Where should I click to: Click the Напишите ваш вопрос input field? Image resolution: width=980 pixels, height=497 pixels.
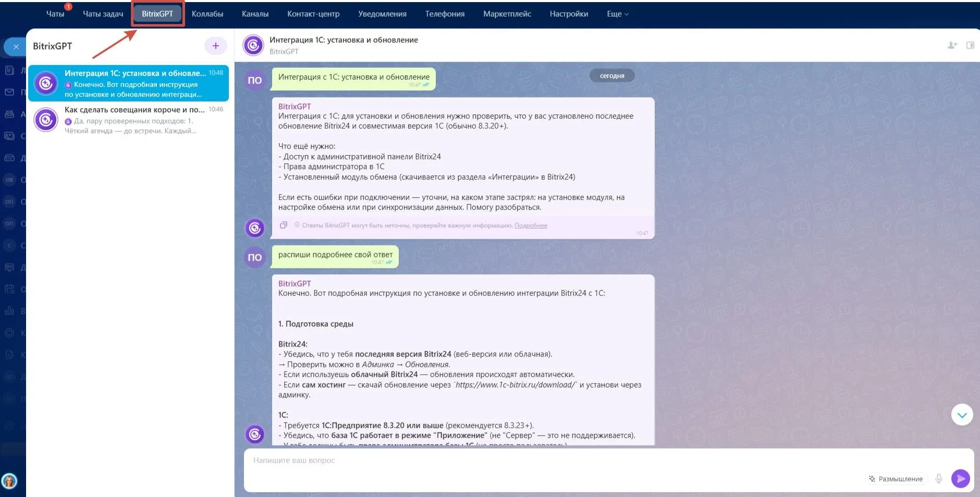[x=553, y=461]
